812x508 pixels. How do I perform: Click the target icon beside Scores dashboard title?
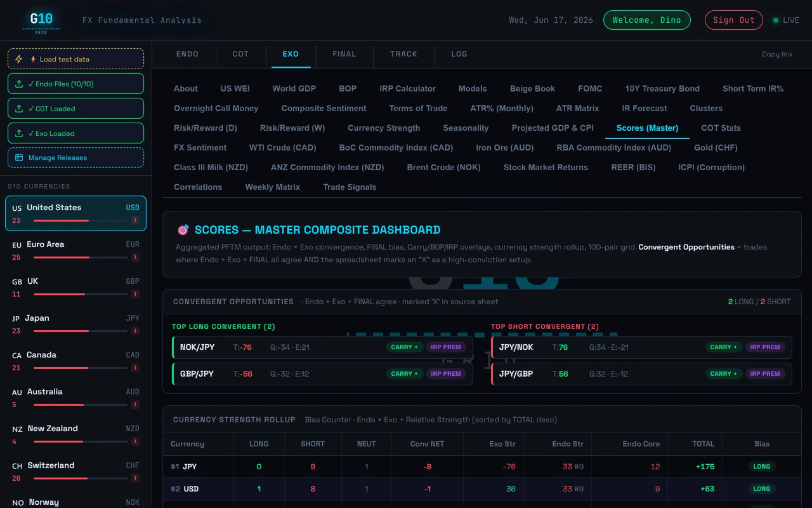[183, 230]
